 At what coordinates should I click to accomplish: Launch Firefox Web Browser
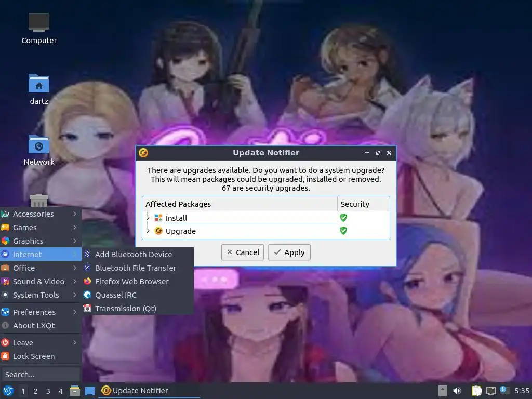(138, 282)
